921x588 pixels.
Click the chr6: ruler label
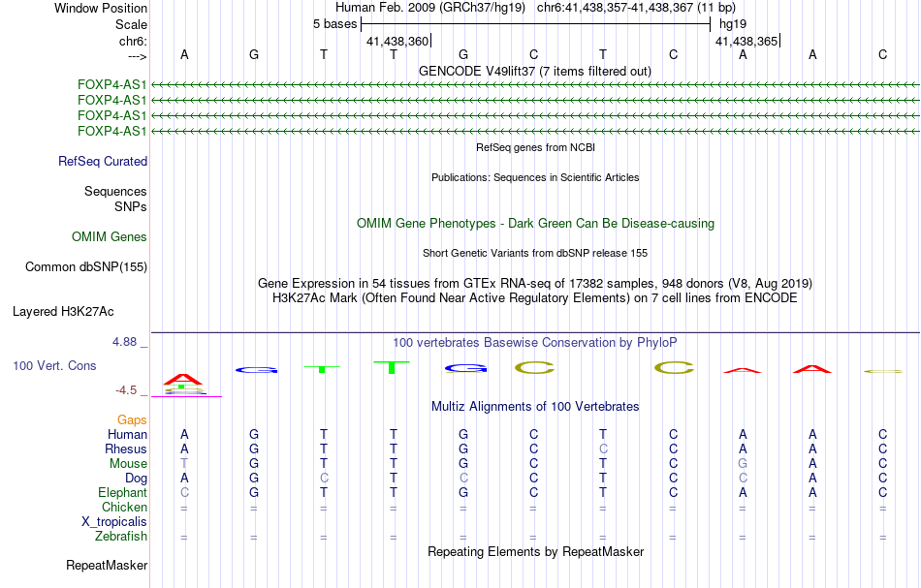tap(133, 41)
